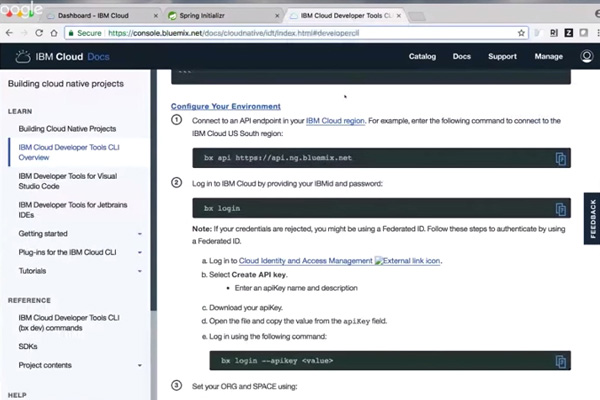Open the SDKs reference item
The width and height of the screenshot is (600, 400).
point(28,346)
